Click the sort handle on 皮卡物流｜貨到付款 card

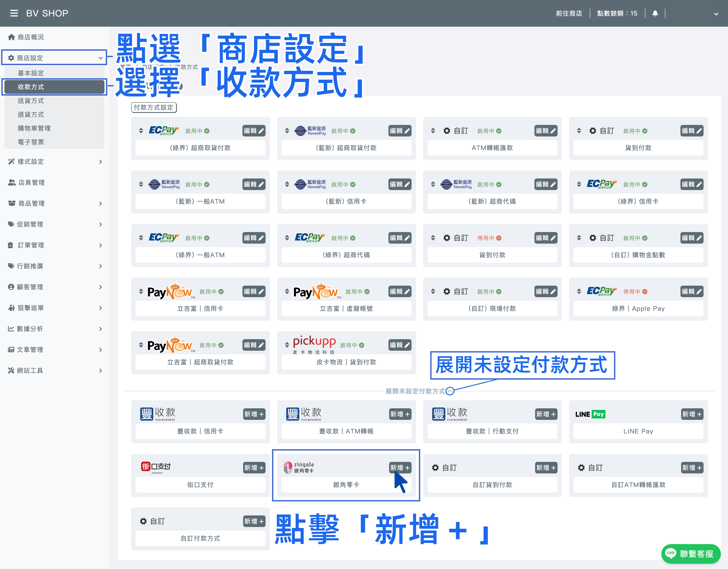click(x=287, y=345)
